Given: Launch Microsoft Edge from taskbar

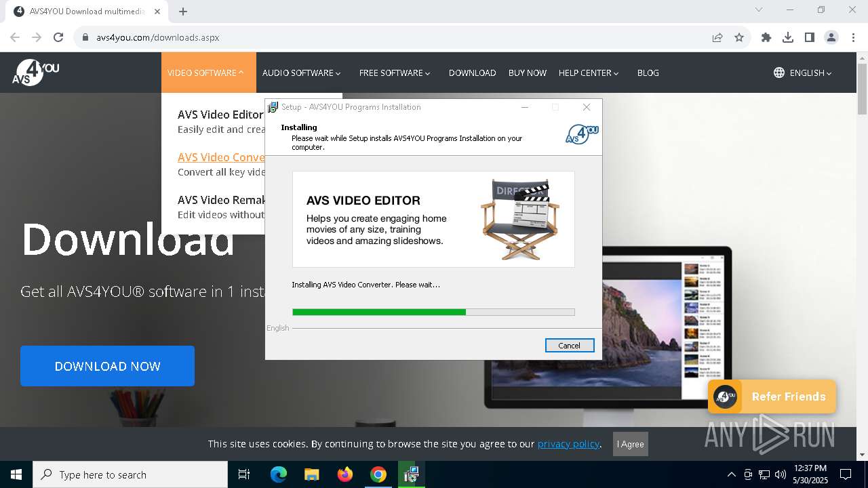Looking at the screenshot, I should point(279,474).
